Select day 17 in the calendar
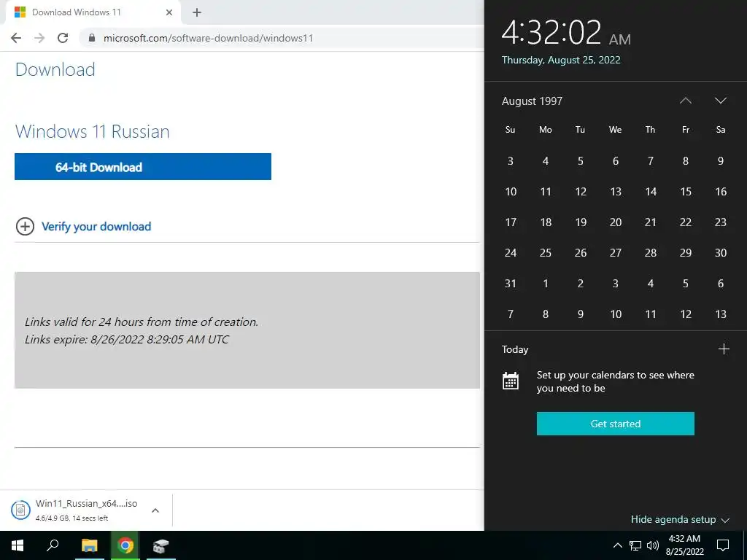This screenshot has height=560, width=747. [x=510, y=222]
